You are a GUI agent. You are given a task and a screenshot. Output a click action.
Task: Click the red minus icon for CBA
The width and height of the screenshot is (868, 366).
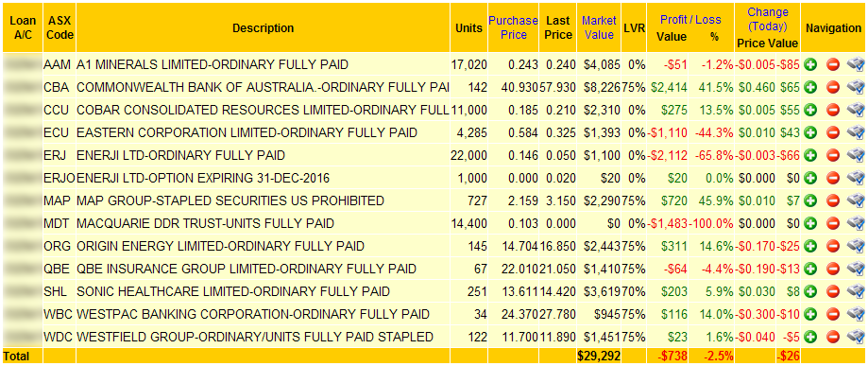tap(833, 88)
